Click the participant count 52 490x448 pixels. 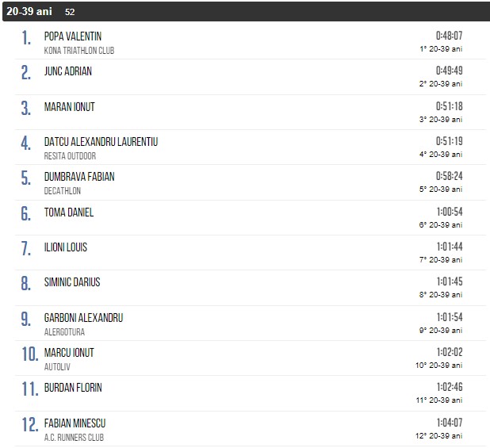(71, 13)
